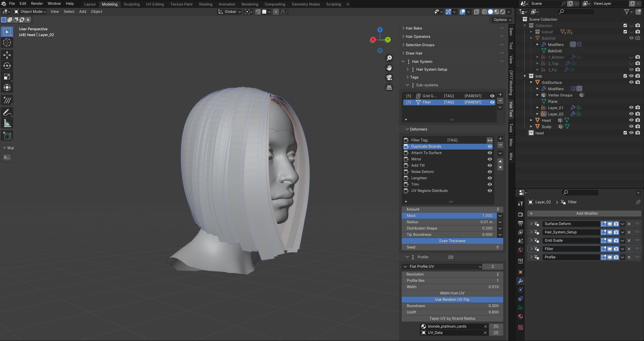Select the Move tool in toolbar

pyautogui.click(x=7, y=55)
